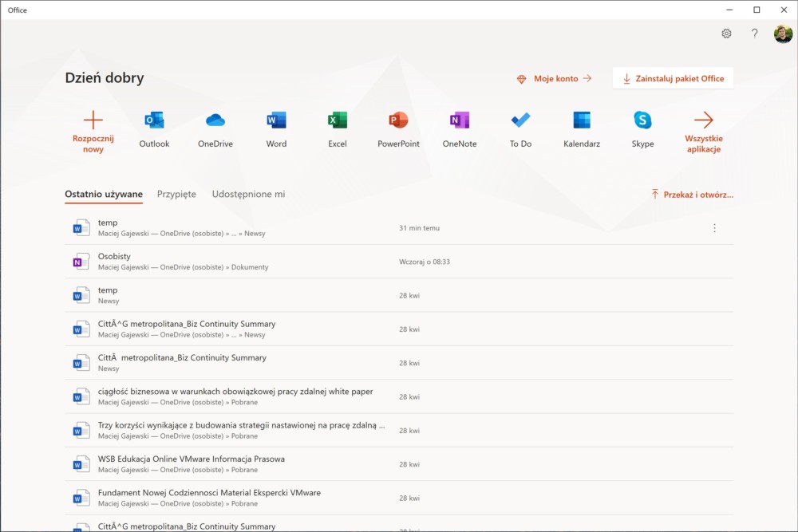
Task: Minimize the Office window
Action: click(729, 10)
